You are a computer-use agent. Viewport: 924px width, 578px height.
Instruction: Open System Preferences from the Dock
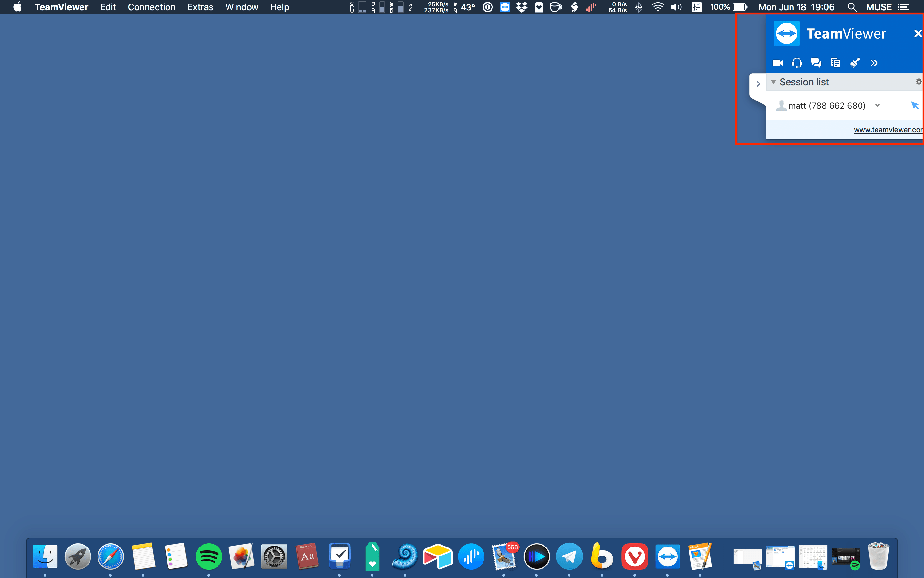(x=274, y=556)
